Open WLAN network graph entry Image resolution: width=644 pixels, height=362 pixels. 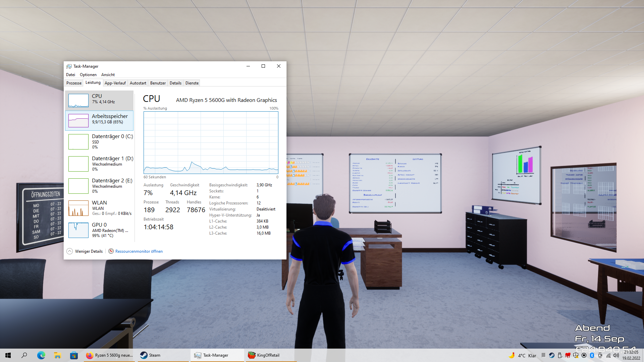tap(99, 208)
